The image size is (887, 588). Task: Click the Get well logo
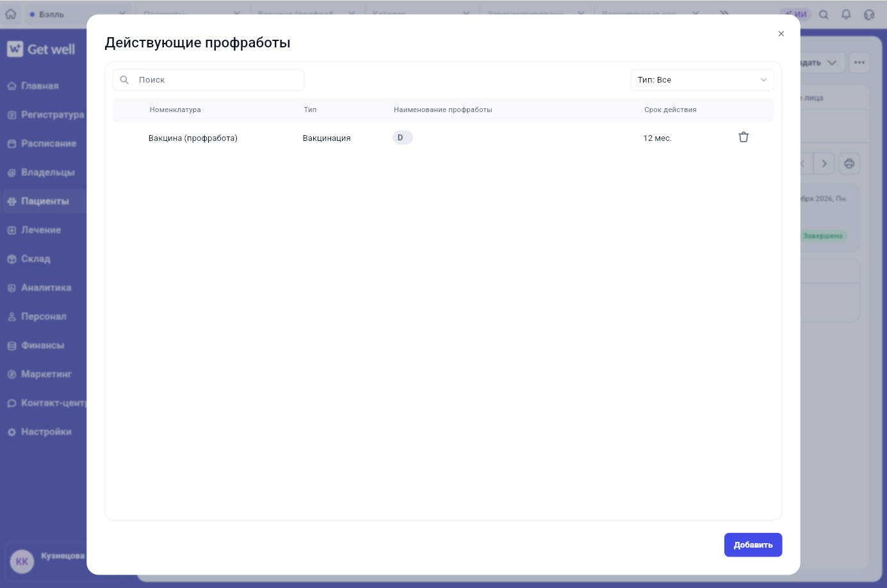[x=41, y=49]
